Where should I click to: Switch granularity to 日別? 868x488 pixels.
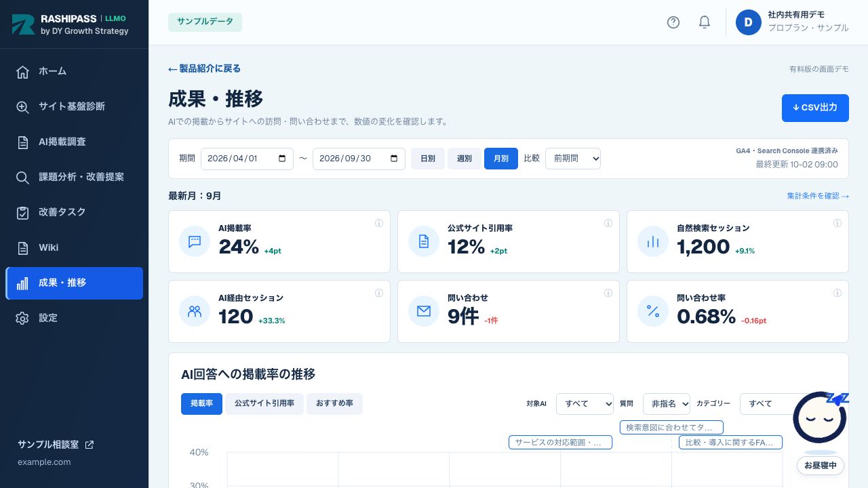[x=428, y=159]
